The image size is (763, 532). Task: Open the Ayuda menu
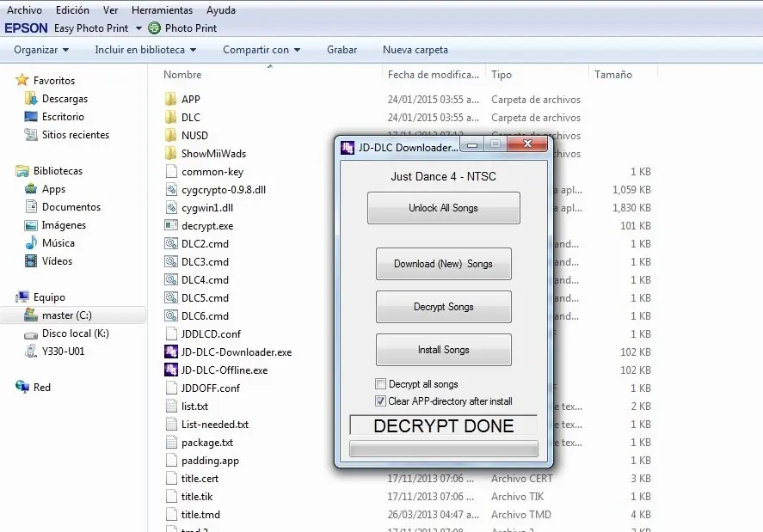[221, 9]
